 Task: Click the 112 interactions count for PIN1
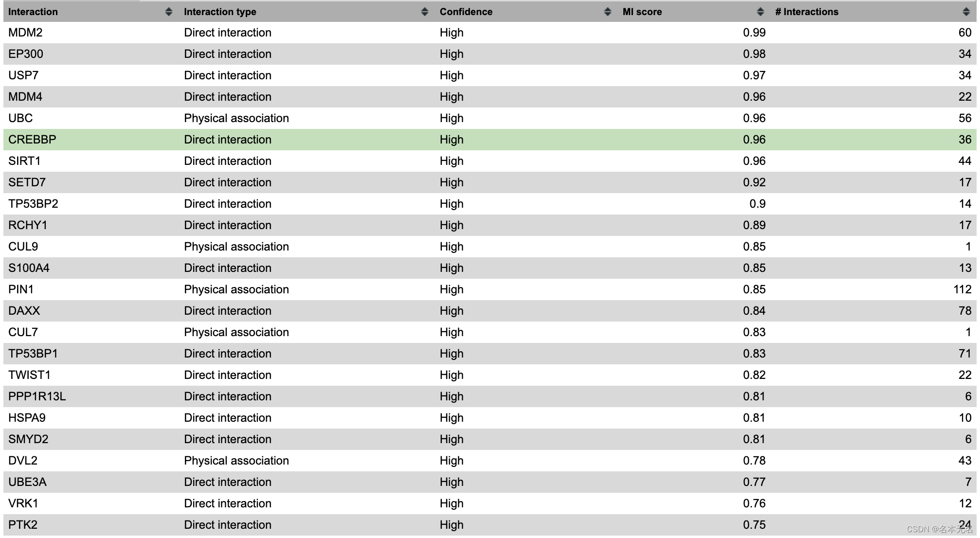click(962, 289)
